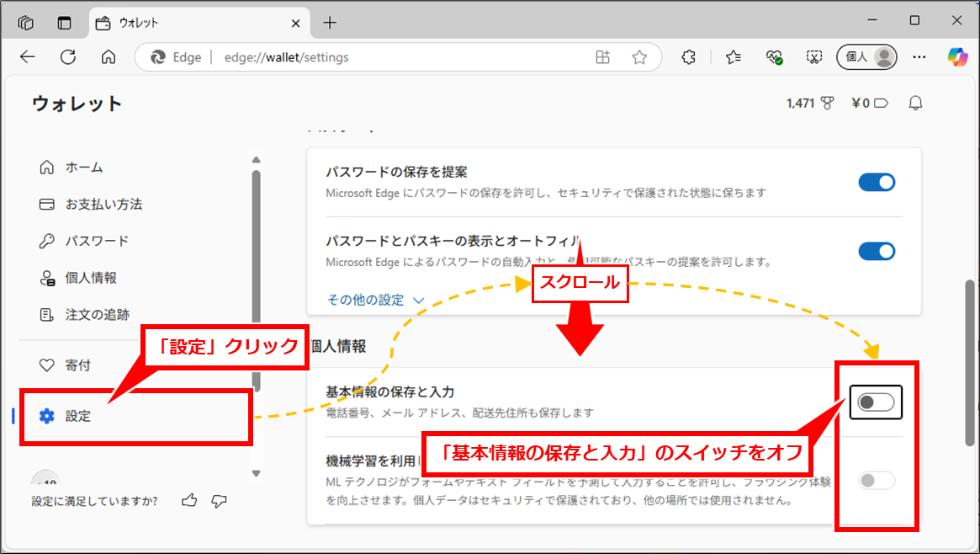Reload the page with refresh icon
Image resolution: width=980 pixels, height=554 pixels.
(x=68, y=57)
